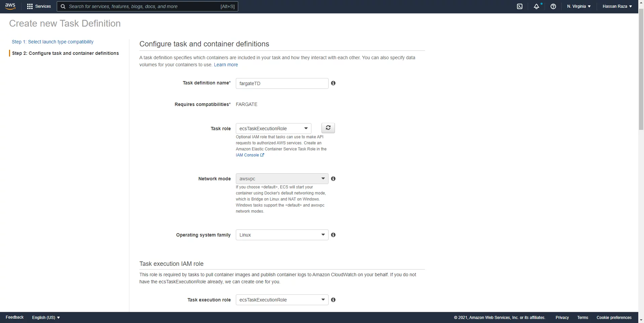
Task: Open the Privacy link
Action: tap(562, 318)
